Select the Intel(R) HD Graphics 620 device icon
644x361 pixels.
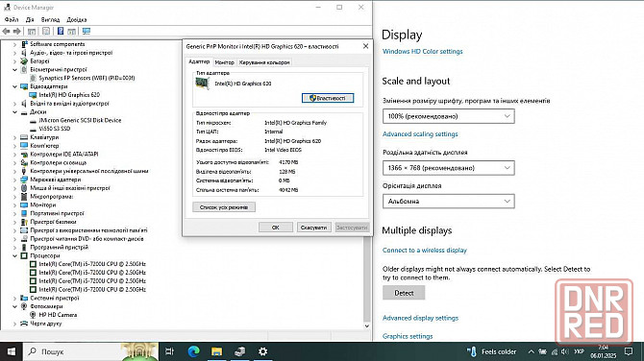click(x=33, y=95)
